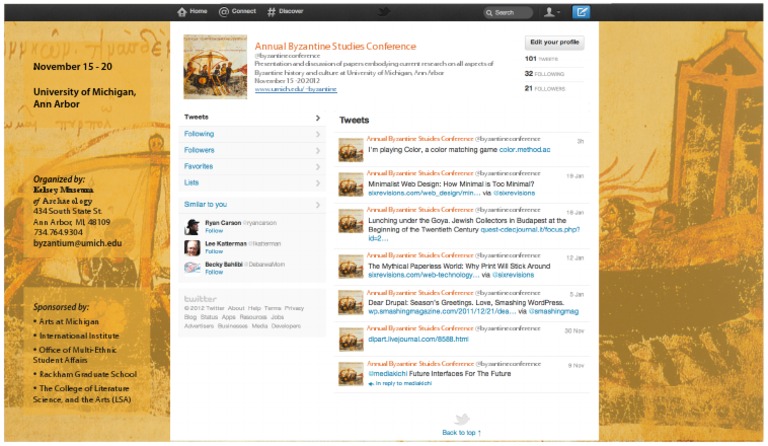This screenshot has height=446, width=768.
Task: Click the Twitter wordmark in the footer
Action: point(200,299)
